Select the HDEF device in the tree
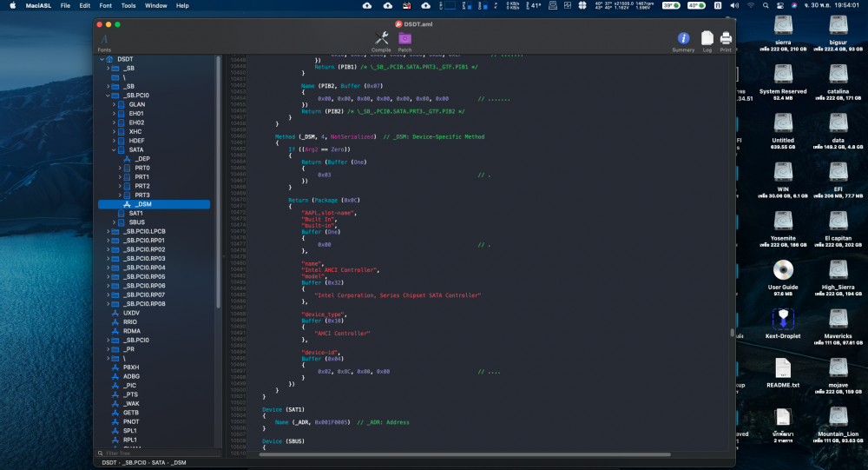 pyautogui.click(x=136, y=141)
